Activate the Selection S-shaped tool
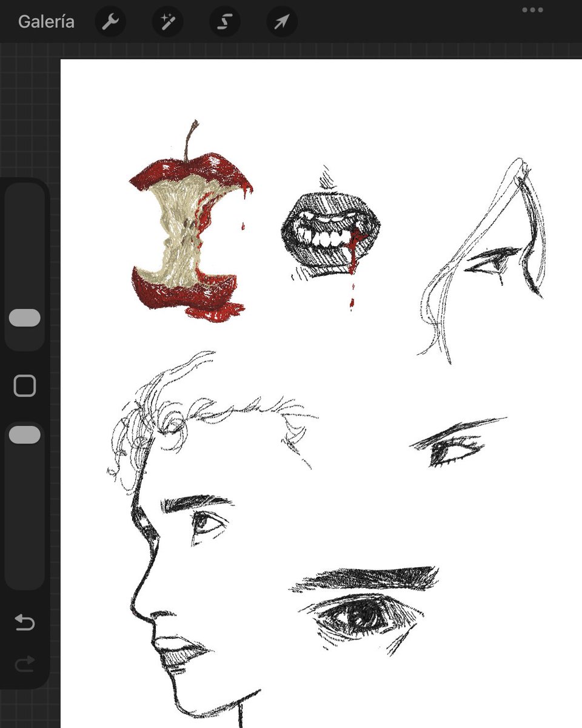Image resolution: width=582 pixels, height=728 pixels. tap(224, 22)
